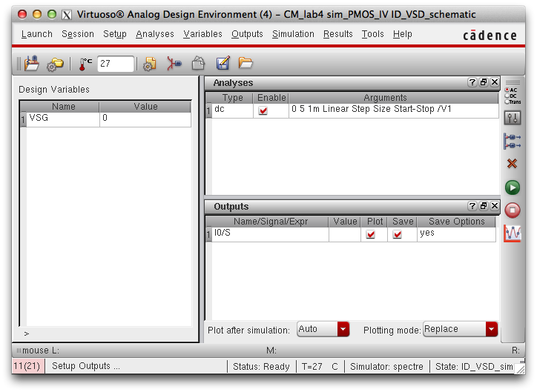
Task: Click the Load State toolbar icon
Action: (x=31, y=63)
